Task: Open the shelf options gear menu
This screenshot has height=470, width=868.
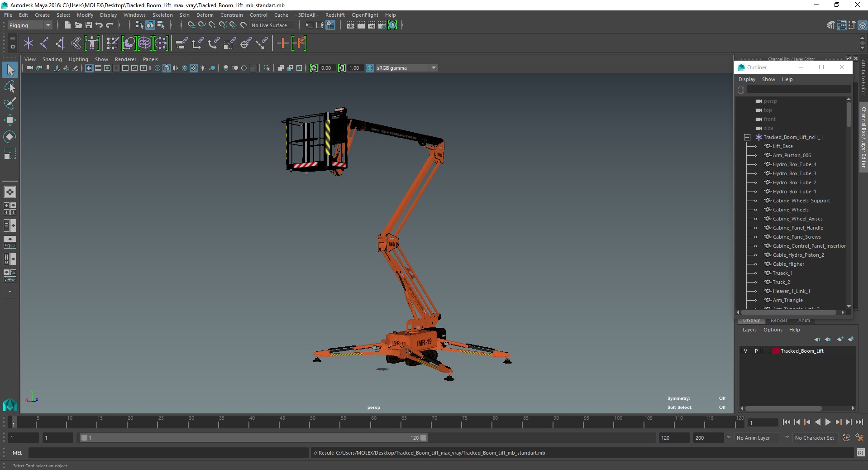Action: [x=12, y=46]
